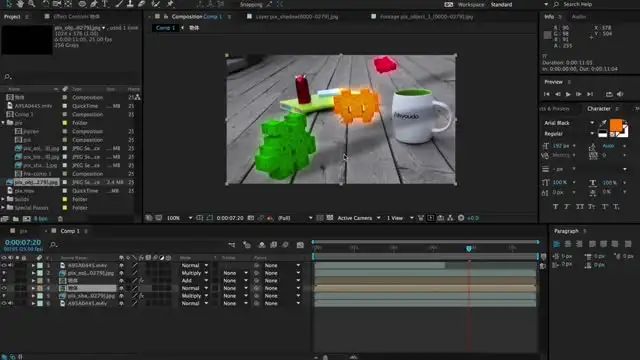Select the Selection arrow tool
Screen dimensions: 640x360
click(9, 4)
